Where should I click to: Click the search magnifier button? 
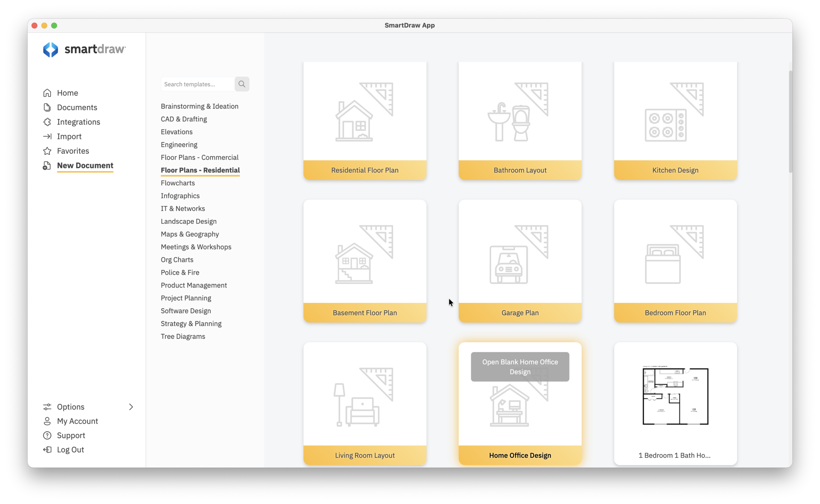(x=242, y=84)
